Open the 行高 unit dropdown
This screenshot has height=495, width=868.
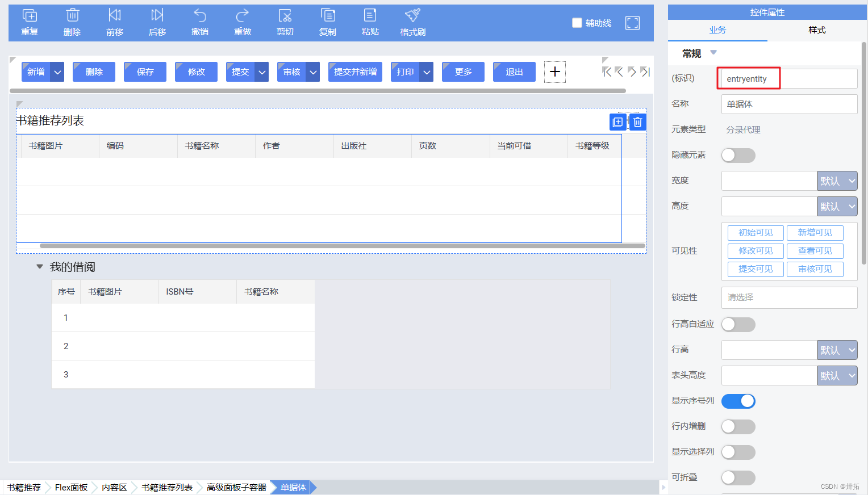point(837,350)
